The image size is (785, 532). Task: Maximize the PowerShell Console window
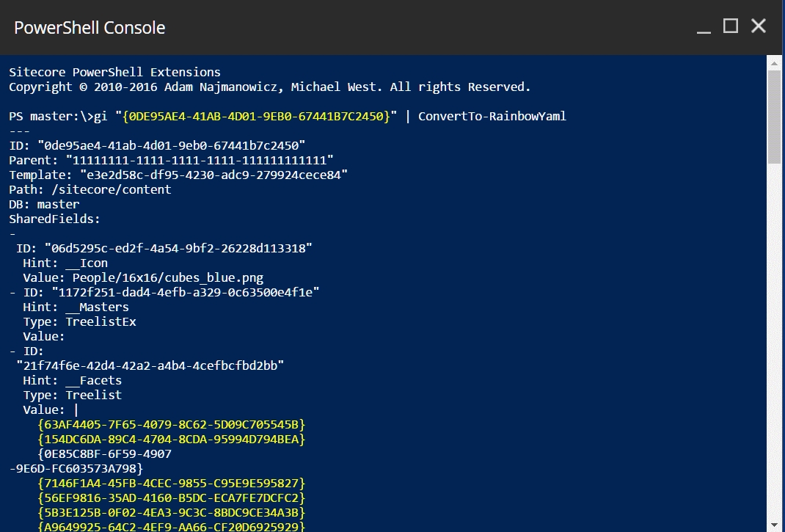click(730, 26)
